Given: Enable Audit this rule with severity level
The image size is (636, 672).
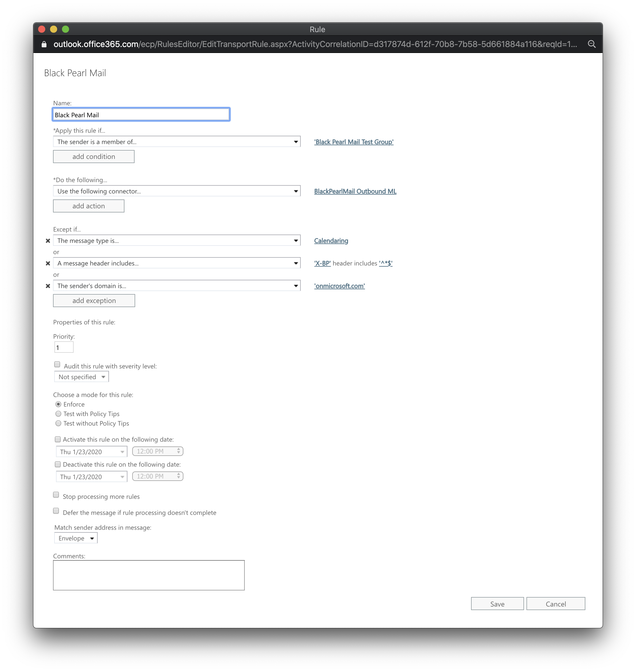Looking at the screenshot, I should [x=57, y=365].
